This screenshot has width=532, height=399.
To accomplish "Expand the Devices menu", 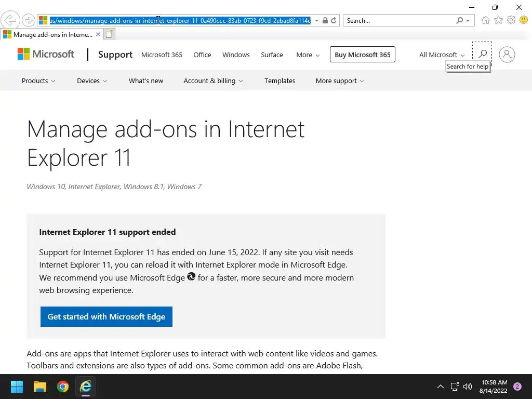I will [92, 81].
